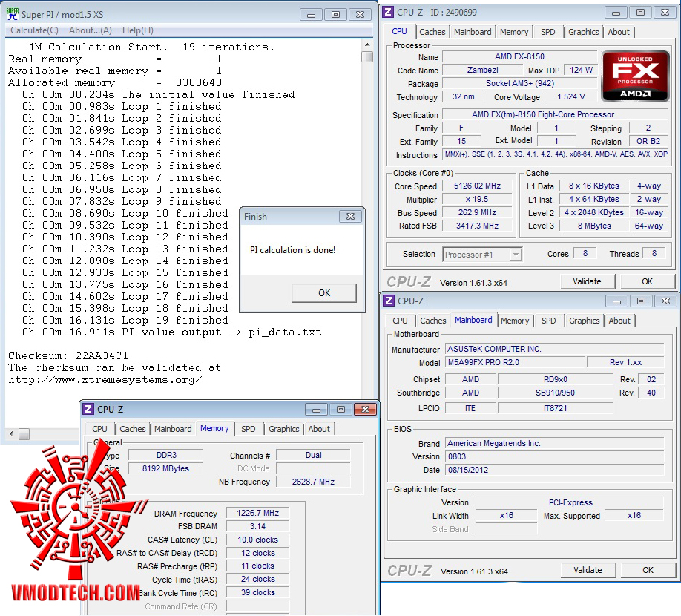The height and width of the screenshot is (616, 681).
Task: Open SPD tab in CPU-Z ID window
Action: 547,32
